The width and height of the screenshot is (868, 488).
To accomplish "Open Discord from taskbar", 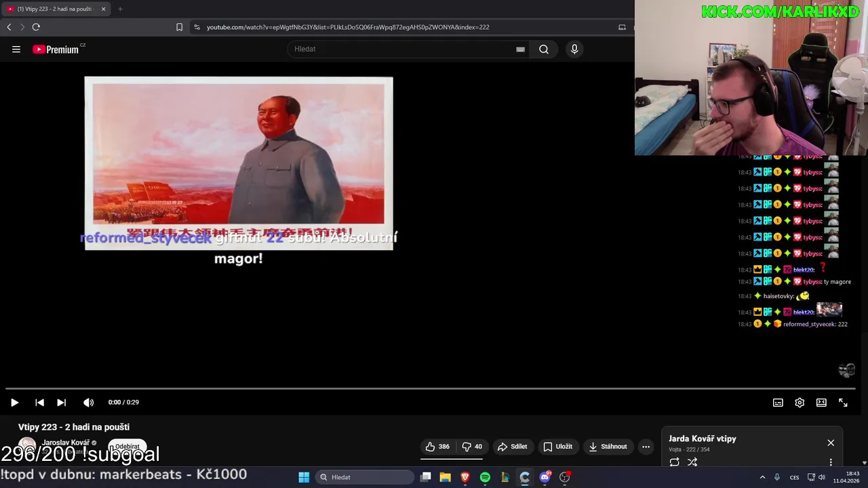I will [x=545, y=477].
